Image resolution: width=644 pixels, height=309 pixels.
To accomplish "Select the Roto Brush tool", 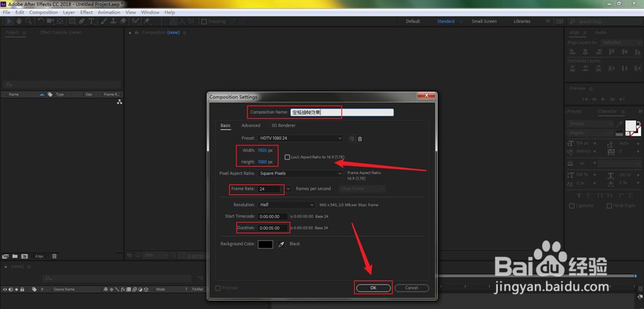I will point(135,21).
